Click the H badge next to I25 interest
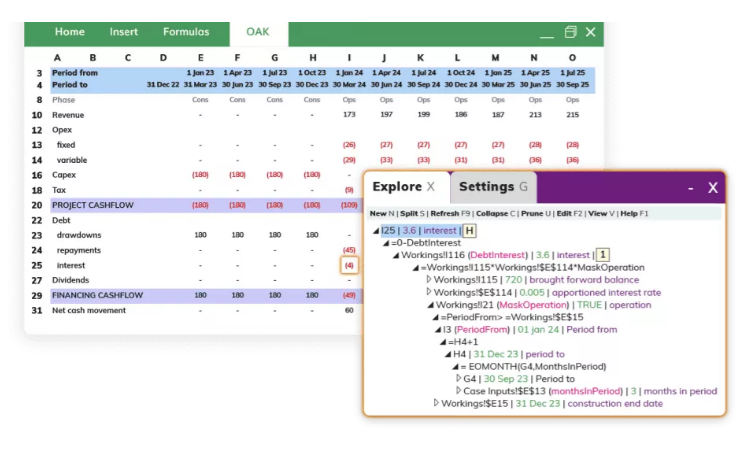737x451 pixels. 470,231
